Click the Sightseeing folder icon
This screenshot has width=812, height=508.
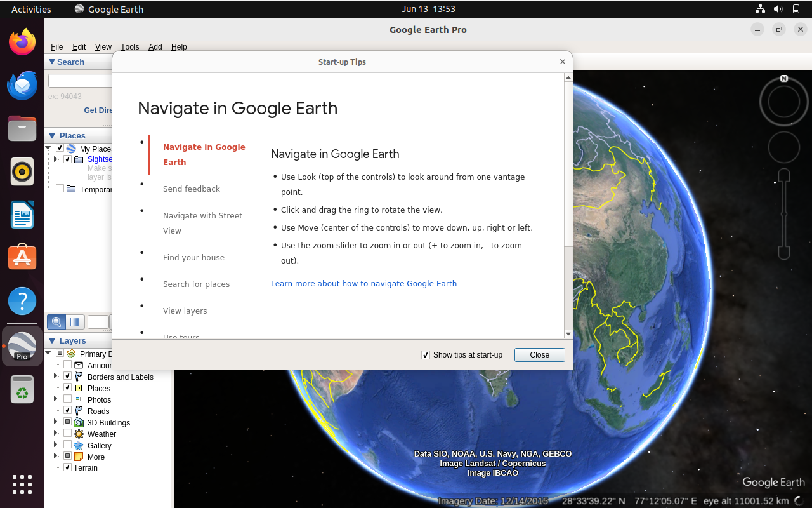coord(79,159)
